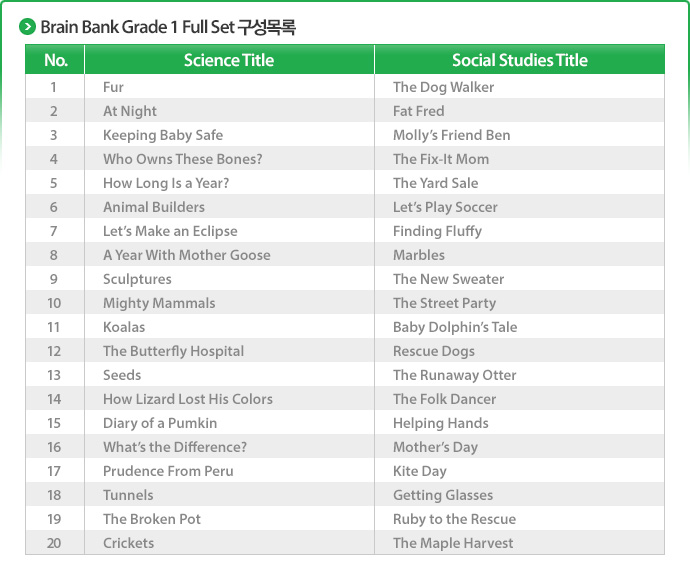Screen dimensions: 690x574
Task: Click Who Owns These Bones? entry
Action: (182, 159)
